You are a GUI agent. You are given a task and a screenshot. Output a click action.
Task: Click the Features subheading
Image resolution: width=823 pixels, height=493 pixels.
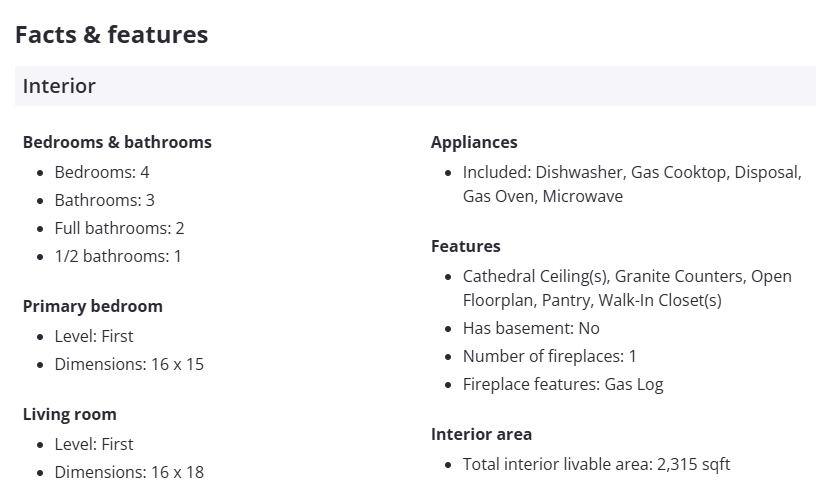466,246
